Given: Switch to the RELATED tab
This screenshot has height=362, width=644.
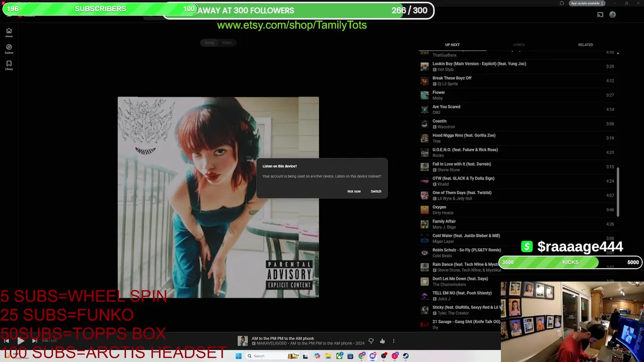Looking at the screenshot, I should pyautogui.click(x=585, y=45).
